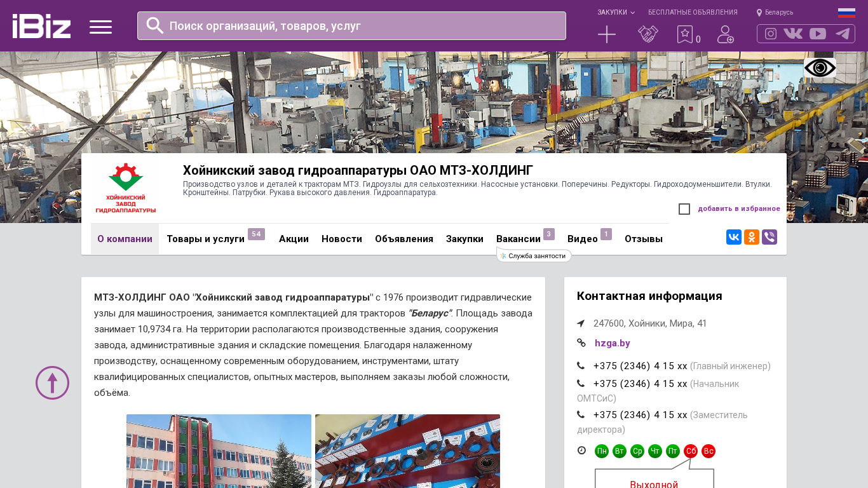Open the Telegram icon in header
868x488 pixels.
tap(843, 34)
